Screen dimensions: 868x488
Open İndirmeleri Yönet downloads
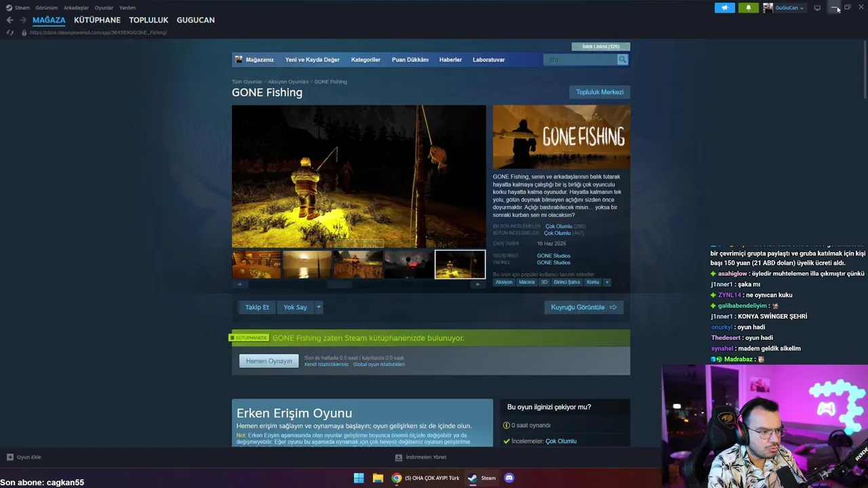coord(421,457)
